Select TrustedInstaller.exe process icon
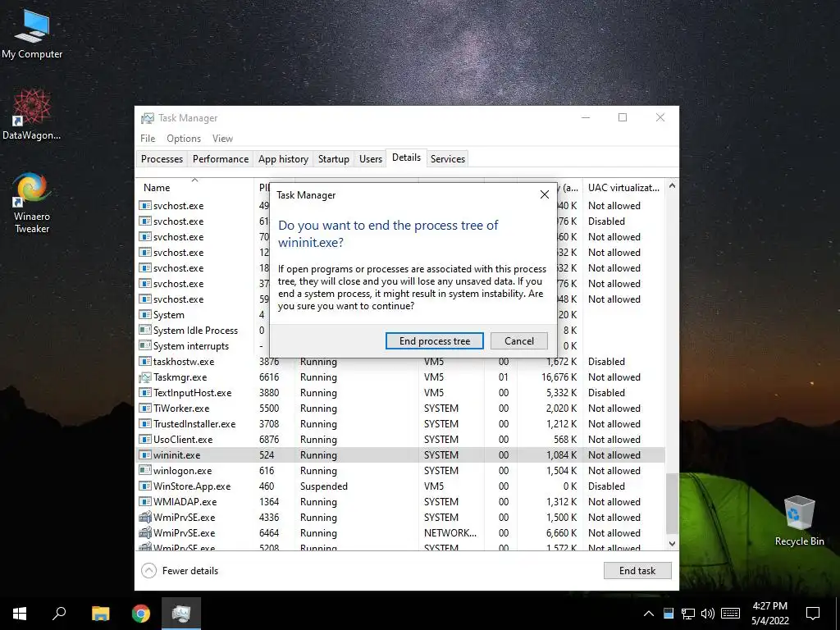Image resolution: width=840 pixels, height=630 pixels. pos(144,424)
